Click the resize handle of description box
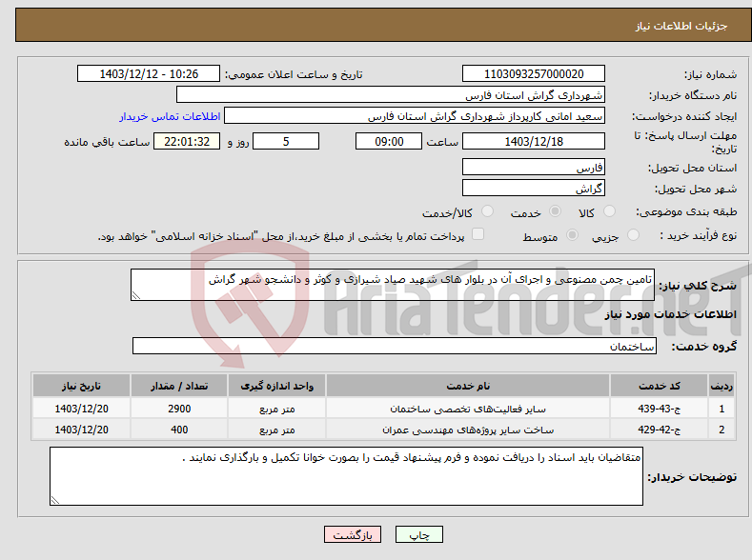 (x=136, y=295)
